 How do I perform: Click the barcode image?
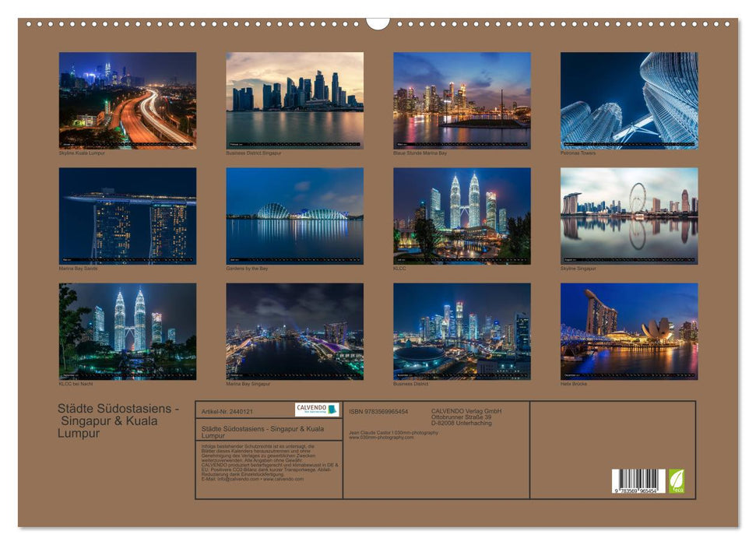(639, 481)
